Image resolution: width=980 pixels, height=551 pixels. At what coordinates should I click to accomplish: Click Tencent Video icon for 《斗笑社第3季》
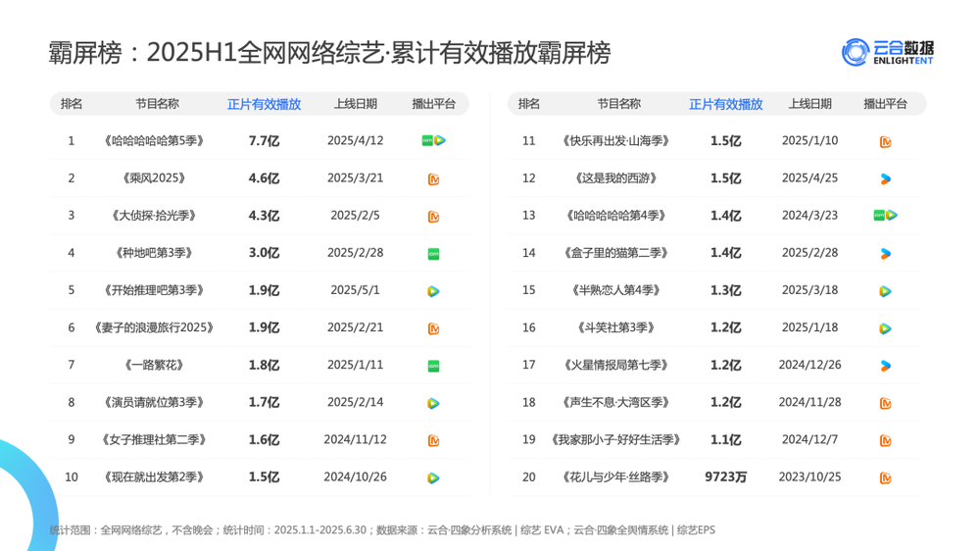pyautogui.click(x=885, y=328)
